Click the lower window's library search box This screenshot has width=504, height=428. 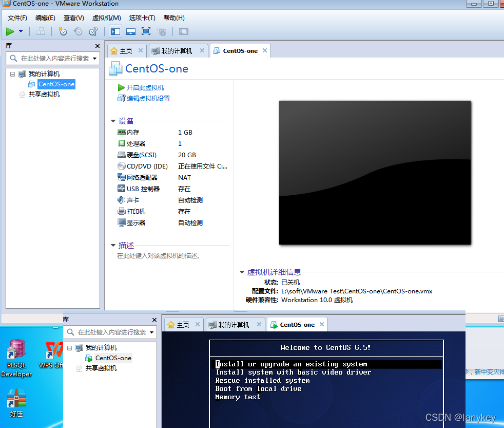coord(110,332)
